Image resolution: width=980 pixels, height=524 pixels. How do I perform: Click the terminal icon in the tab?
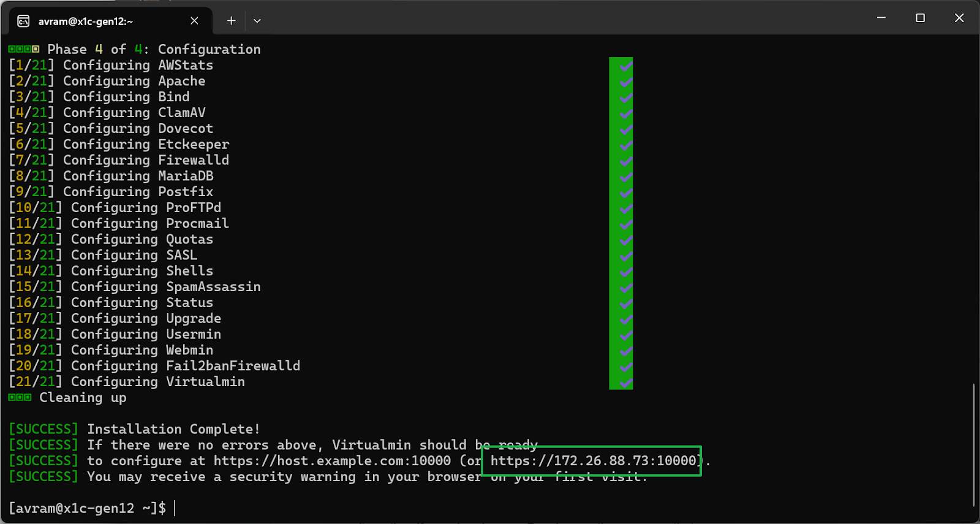pyautogui.click(x=23, y=21)
